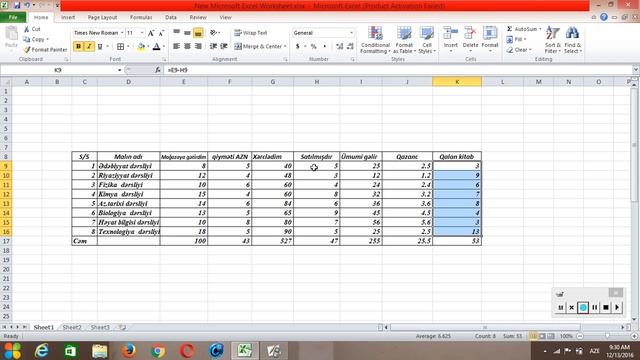Image resolution: width=640 pixels, height=360 pixels.
Task: Expand the Copy dropdown arrow
Action: pos(48,40)
